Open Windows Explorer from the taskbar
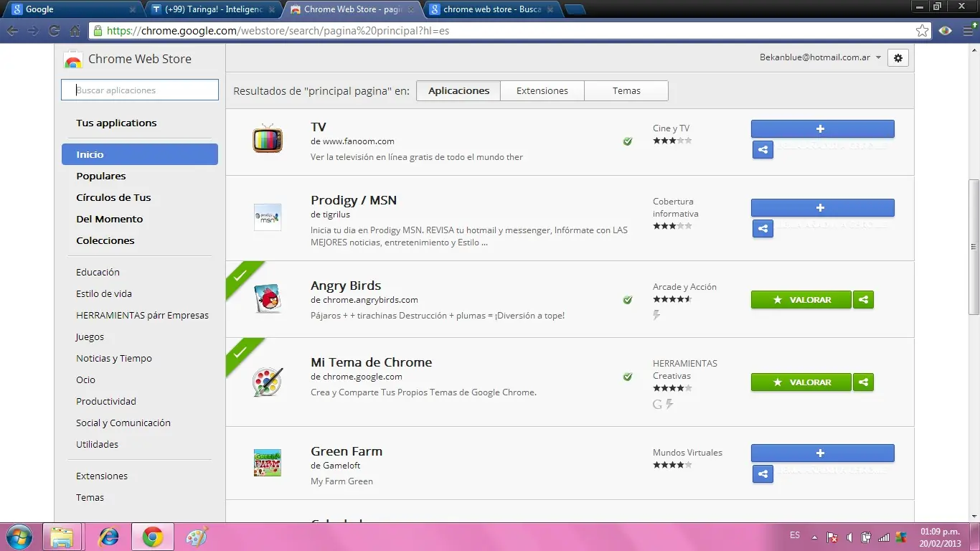The width and height of the screenshot is (980, 551). point(62,537)
